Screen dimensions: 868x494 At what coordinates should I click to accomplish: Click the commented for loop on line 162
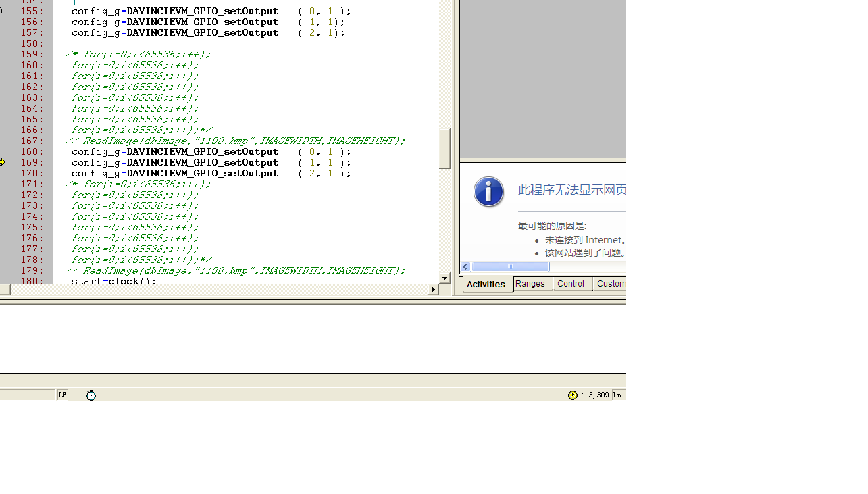pos(135,87)
